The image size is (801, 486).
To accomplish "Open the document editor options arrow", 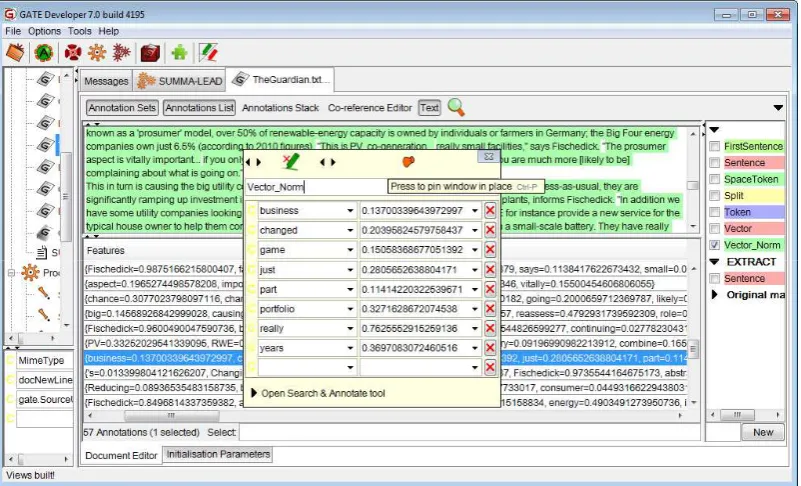I will click(x=778, y=108).
